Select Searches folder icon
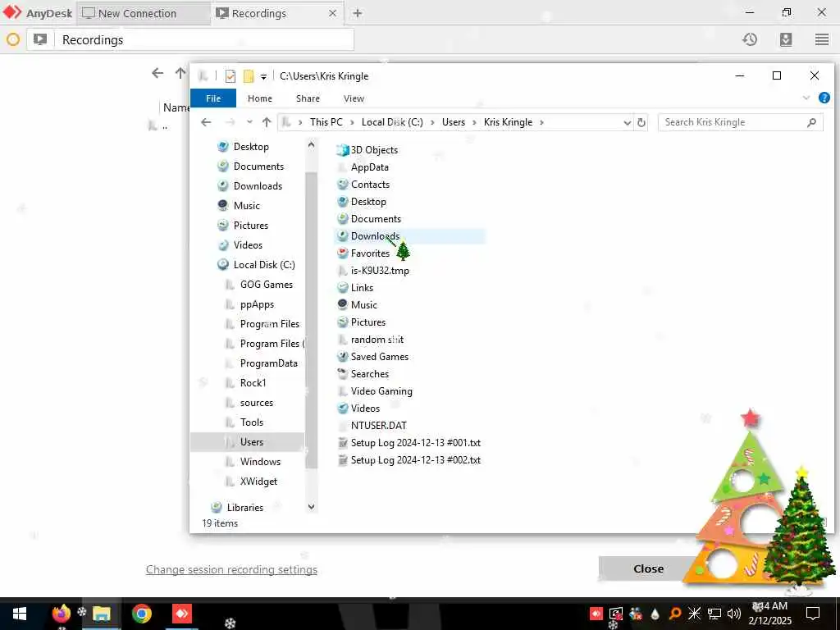Viewport: 840px width, 630px height. 343,374
